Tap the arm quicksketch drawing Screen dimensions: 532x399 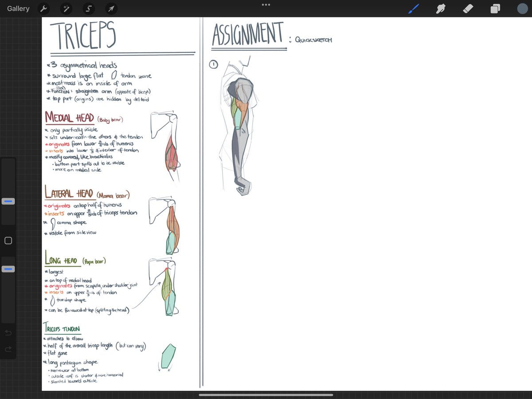coord(239,126)
